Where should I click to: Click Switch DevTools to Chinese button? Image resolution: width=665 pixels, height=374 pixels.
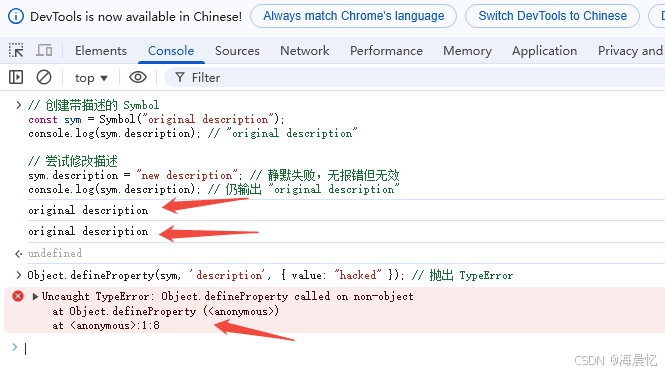(553, 16)
